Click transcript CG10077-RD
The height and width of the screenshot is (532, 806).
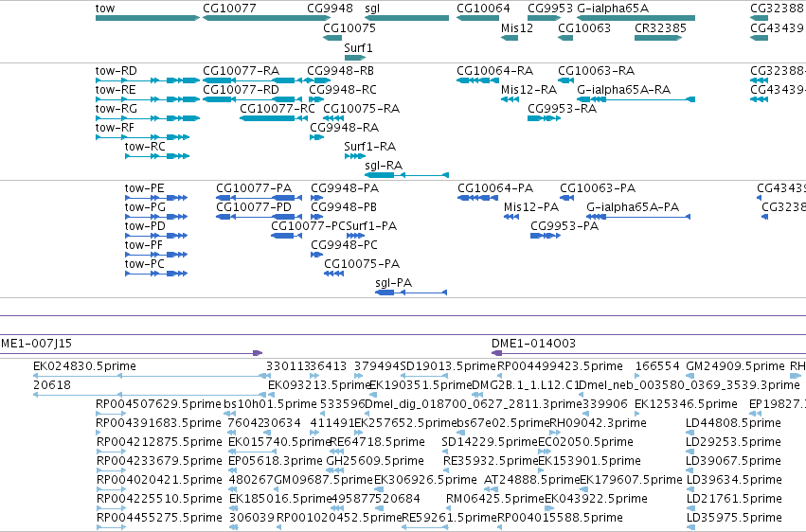pos(252,99)
